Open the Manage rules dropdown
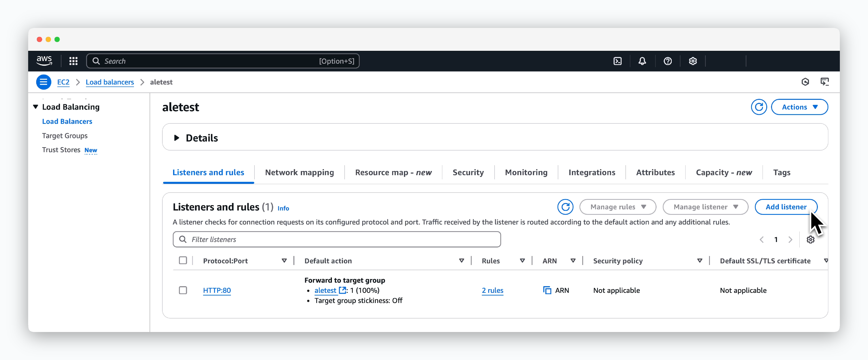 click(x=618, y=207)
